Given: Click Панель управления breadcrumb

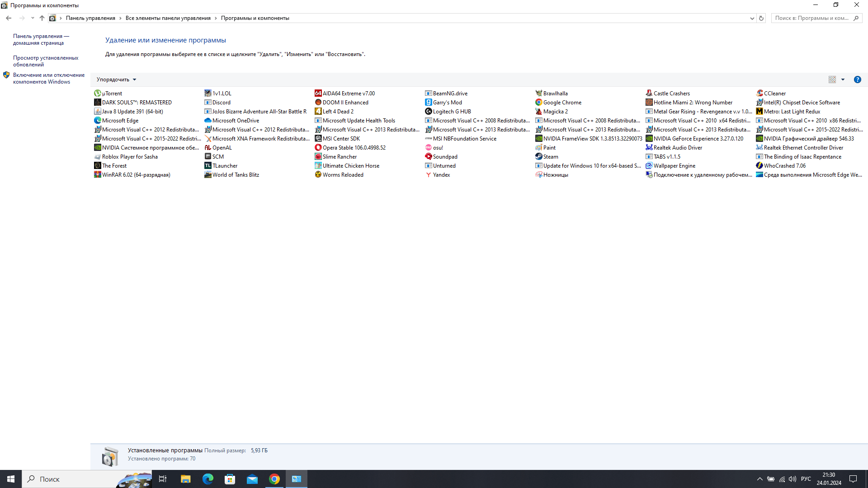Looking at the screenshot, I should click(90, 18).
